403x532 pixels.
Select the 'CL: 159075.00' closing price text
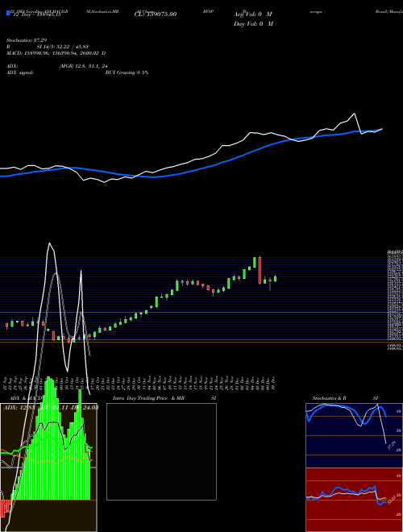(156, 15)
